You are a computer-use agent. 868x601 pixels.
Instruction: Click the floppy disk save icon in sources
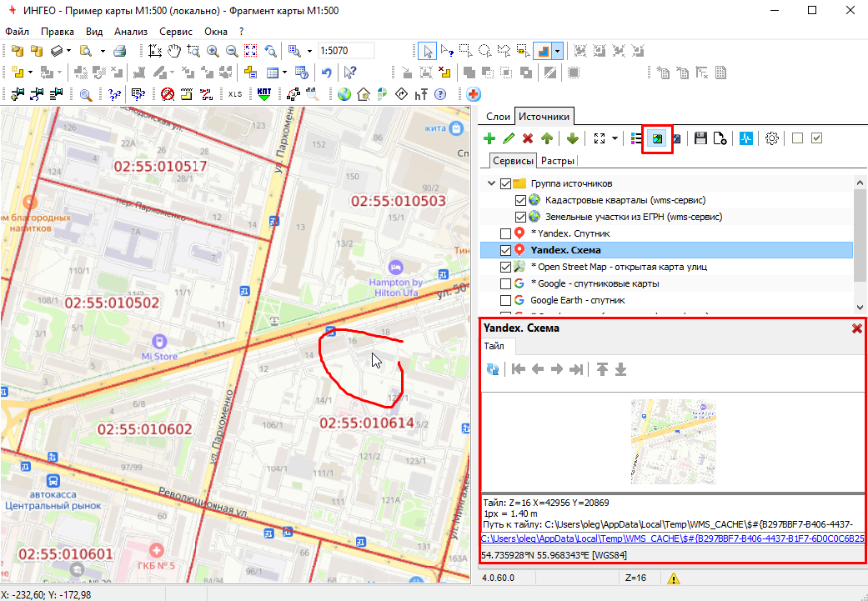point(700,138)
